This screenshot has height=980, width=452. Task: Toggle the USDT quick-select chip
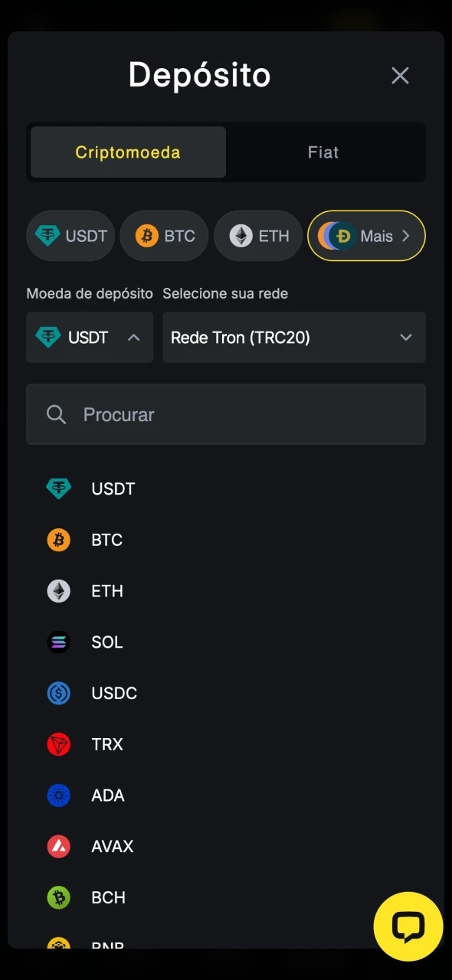[x=70, y=236]
